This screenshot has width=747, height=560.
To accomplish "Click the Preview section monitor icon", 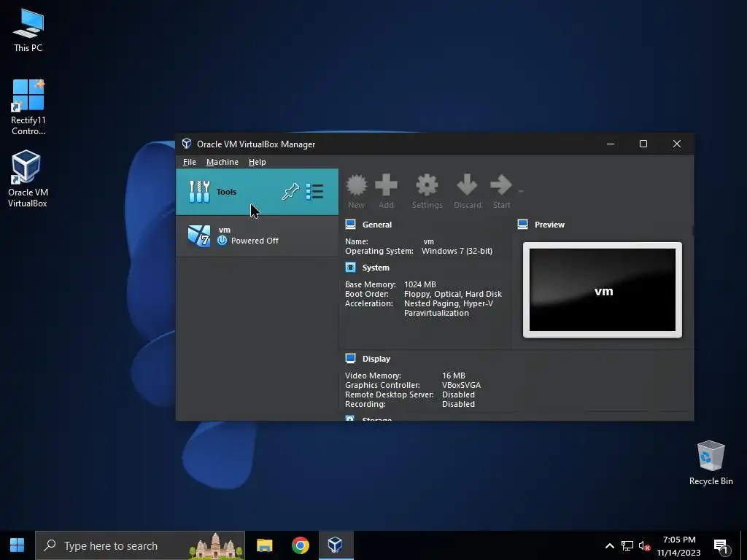I will point(522,225).
